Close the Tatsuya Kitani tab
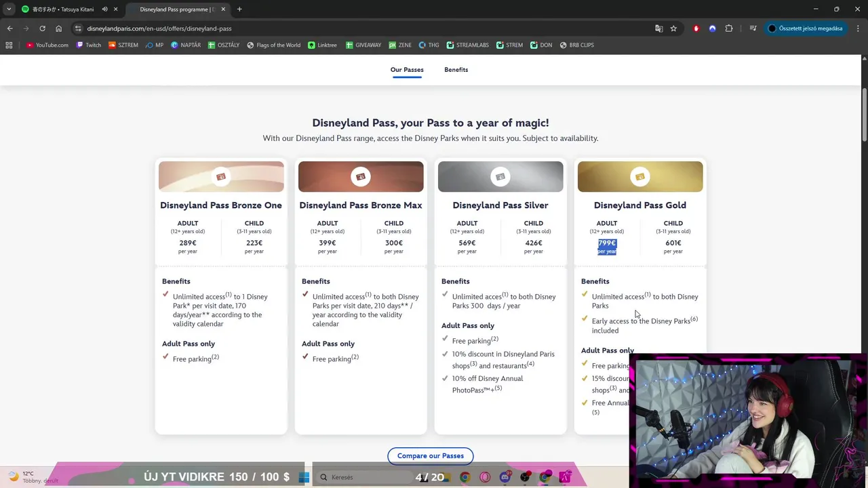Viewport: 868px width, 488px height. (x=116, y=9)
